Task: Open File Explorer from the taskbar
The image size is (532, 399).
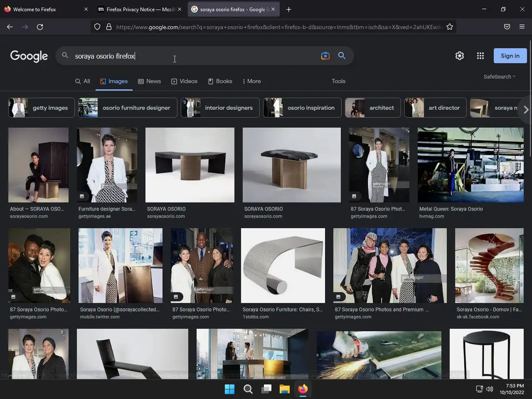Action: [x=284, y=389]
